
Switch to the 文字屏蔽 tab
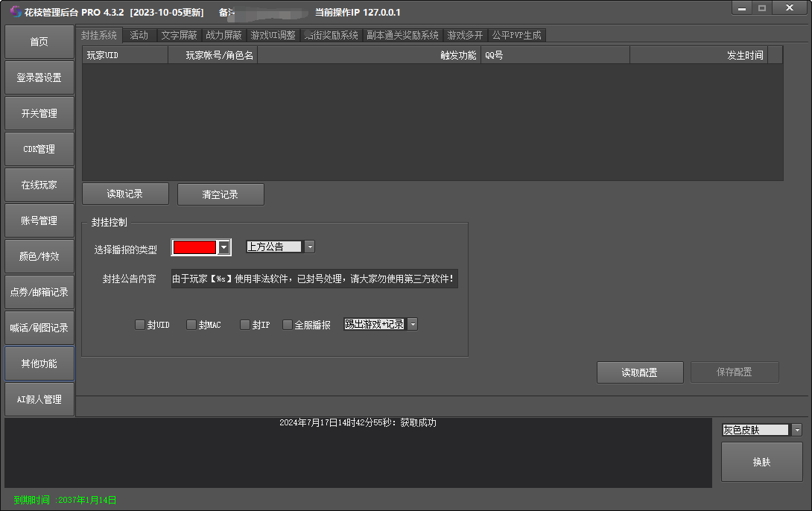pos(180,35)
